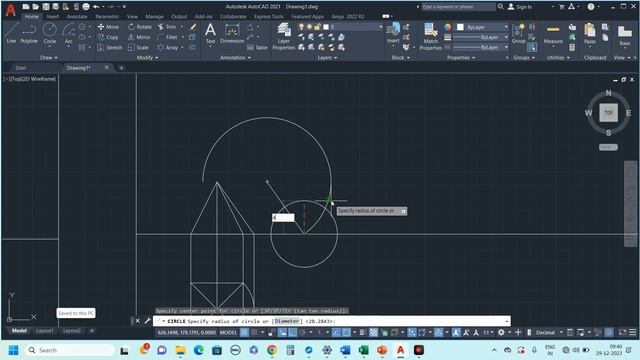Click the TOP face of ViewCube

pos(608,113)
